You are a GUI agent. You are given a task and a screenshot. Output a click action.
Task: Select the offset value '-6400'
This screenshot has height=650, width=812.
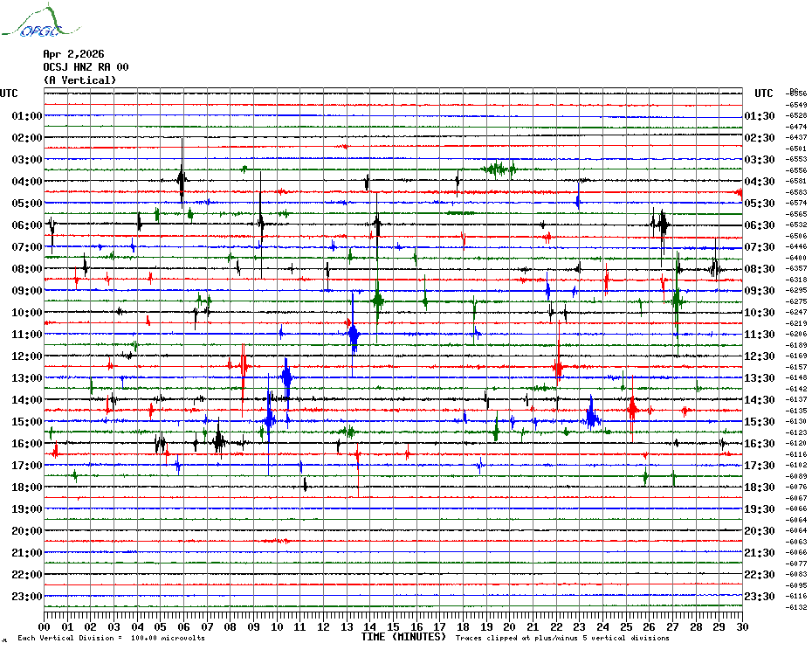pos(796,258)
